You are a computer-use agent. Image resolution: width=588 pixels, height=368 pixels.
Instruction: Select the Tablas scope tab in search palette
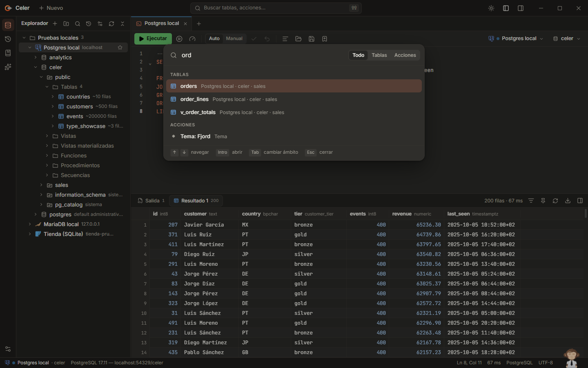tap(379, 55)
